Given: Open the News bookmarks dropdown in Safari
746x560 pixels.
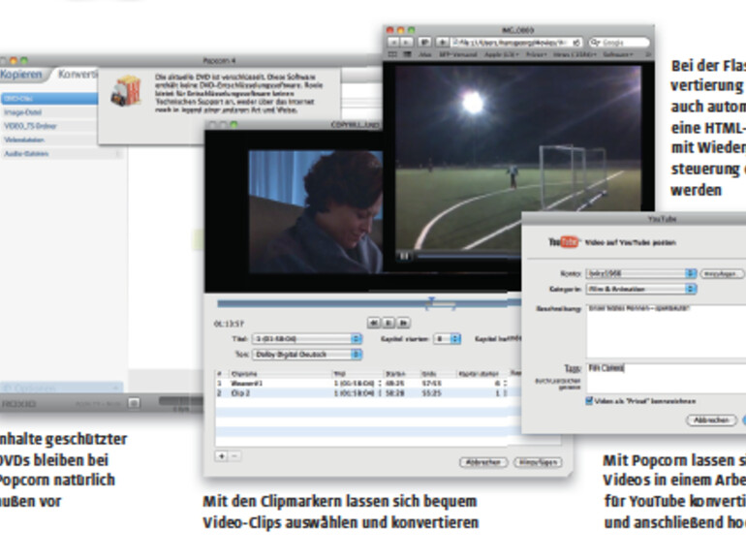Looking at the screenshot, I should tap(575, 54).
